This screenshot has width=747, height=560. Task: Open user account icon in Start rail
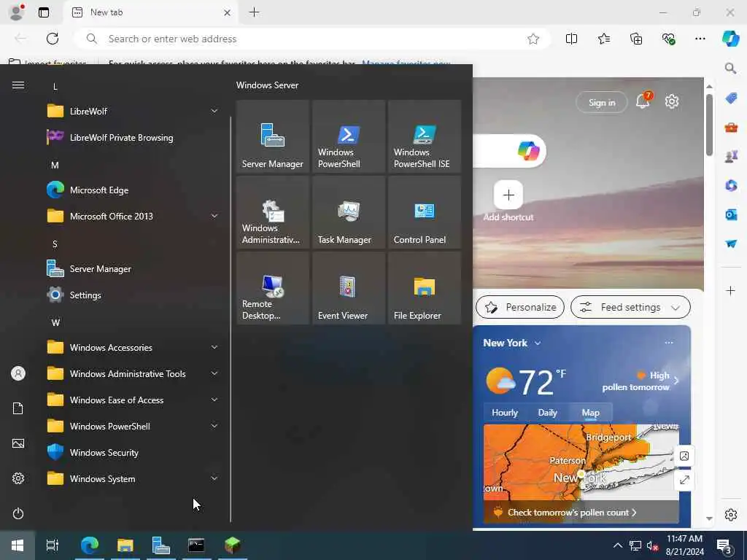pos(18,373)
